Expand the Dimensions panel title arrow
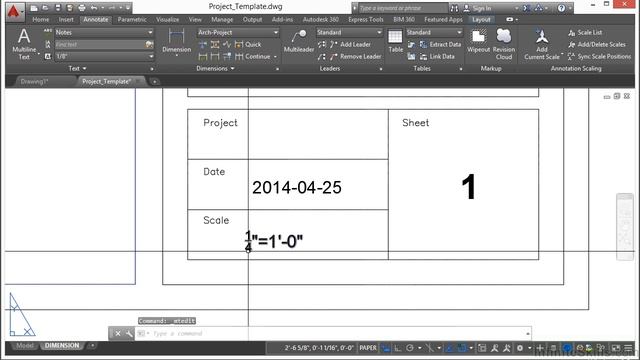Screen dimensions: 640x360 click(x=232, y=69)
